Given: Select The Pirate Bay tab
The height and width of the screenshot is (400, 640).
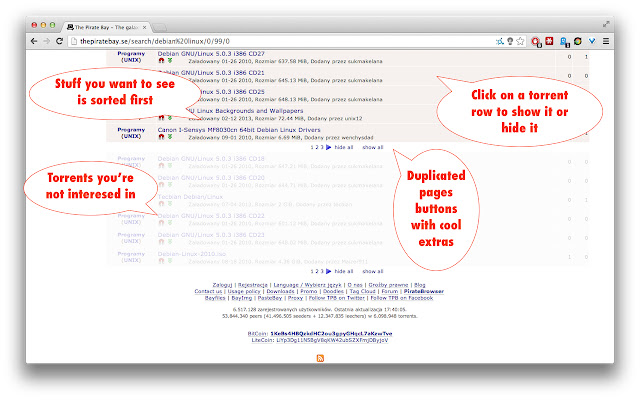Looking at the screenshot, I should click(x=105, y=27).
